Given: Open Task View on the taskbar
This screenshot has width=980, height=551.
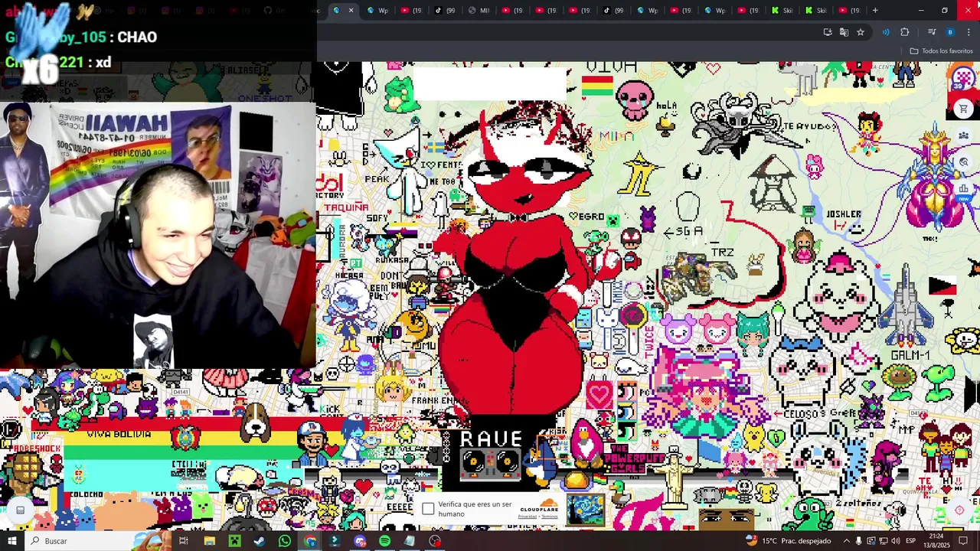Looking at the screenshot, I should (184, 541).
